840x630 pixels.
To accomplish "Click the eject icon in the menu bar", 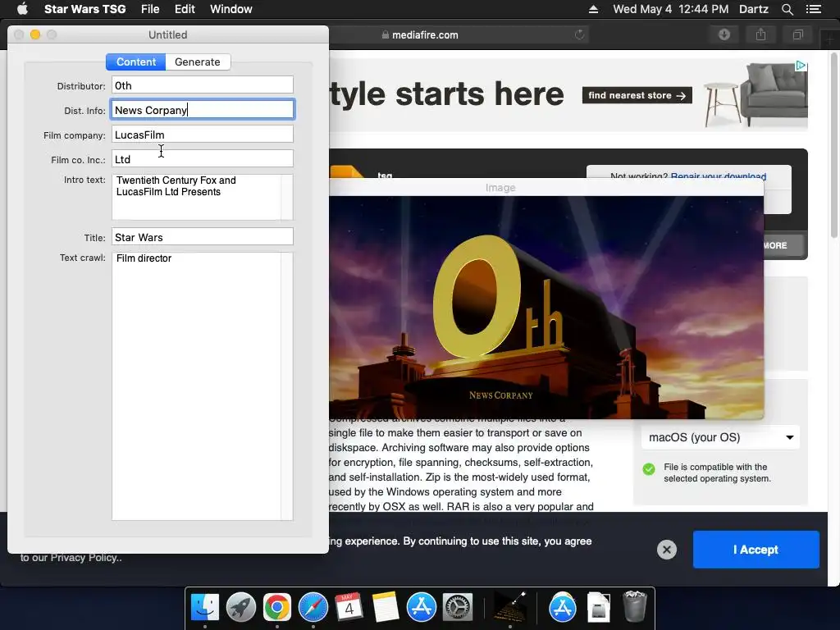I will 593,9.
